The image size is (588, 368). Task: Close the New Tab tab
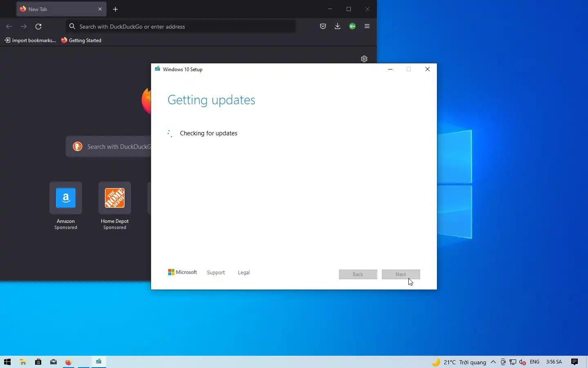click(x=100, y=9)
